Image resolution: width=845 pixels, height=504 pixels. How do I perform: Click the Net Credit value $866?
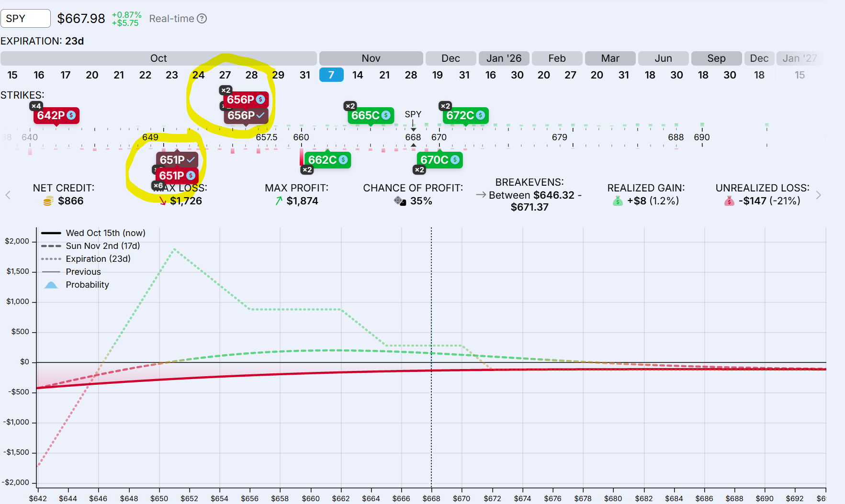click(x=71, y=201)
